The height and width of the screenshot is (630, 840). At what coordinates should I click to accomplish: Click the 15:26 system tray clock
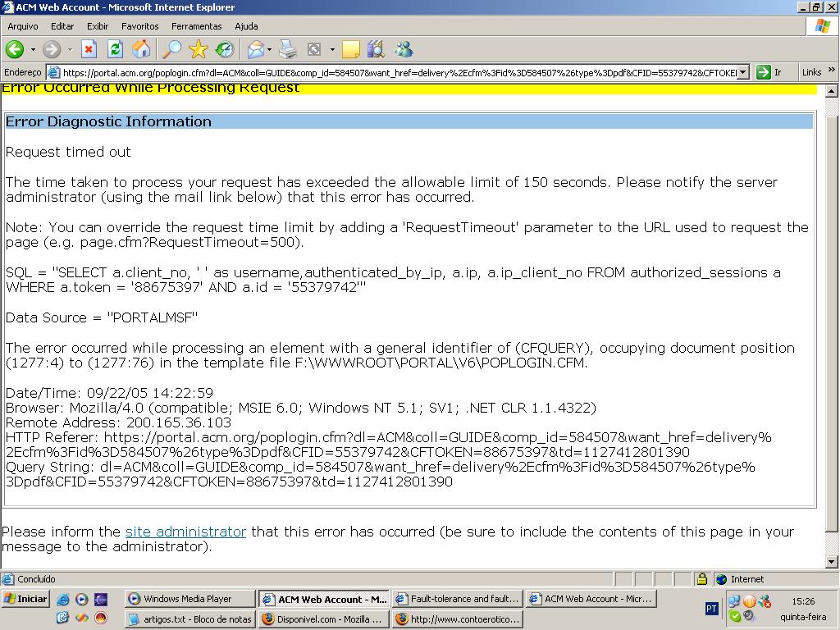[802, 601]
